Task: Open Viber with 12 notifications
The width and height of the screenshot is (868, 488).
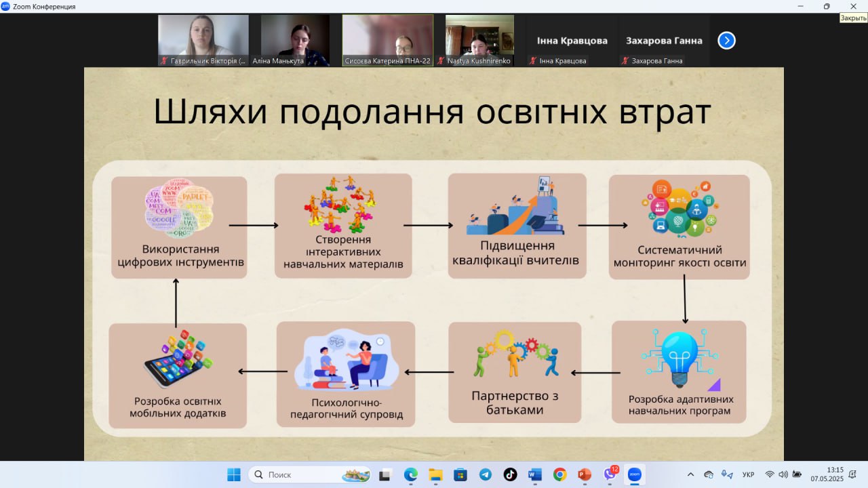Action: coord(610,474)
